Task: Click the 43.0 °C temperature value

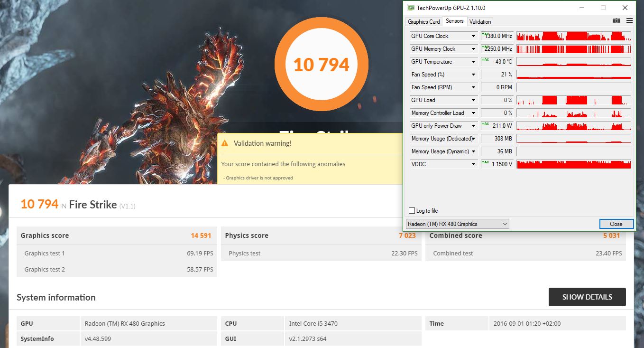Action: pos(497,62)
